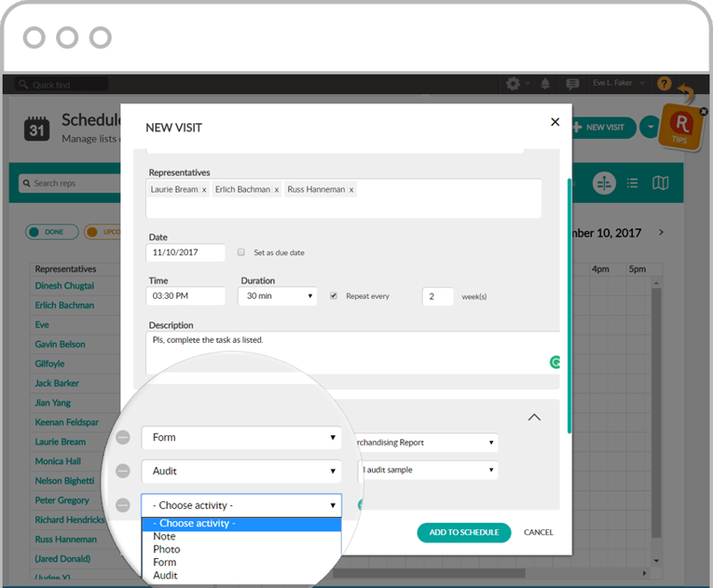Image resolution: width=713 pixels, height=588 pixels.
Task: Click the Quick find search box
Action: [x=62, y=84]
